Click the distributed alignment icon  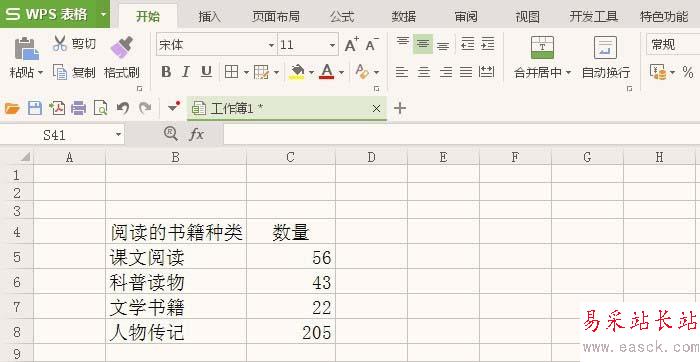486,71
